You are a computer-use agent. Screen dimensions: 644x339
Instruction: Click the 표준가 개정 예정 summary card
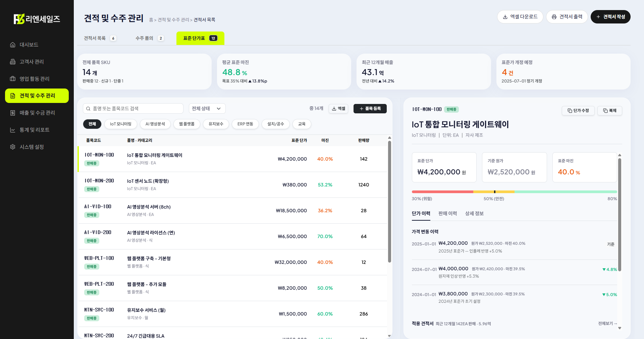coord(563,71)
